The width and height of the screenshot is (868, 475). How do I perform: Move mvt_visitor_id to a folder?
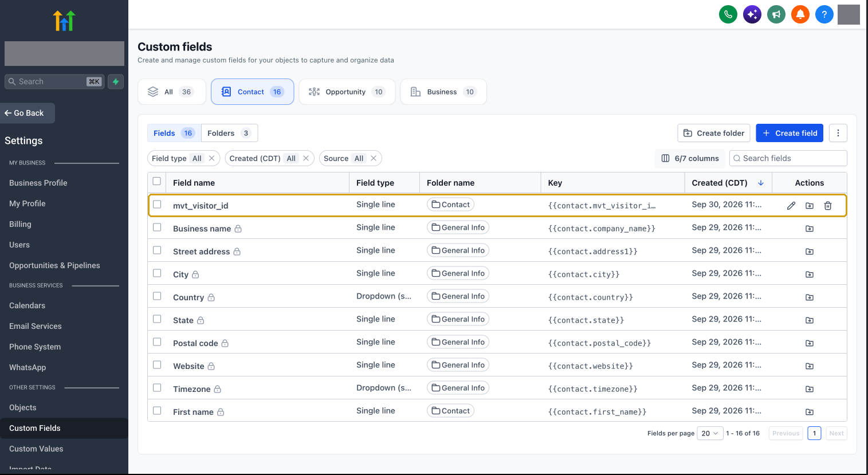click(810, 206)
